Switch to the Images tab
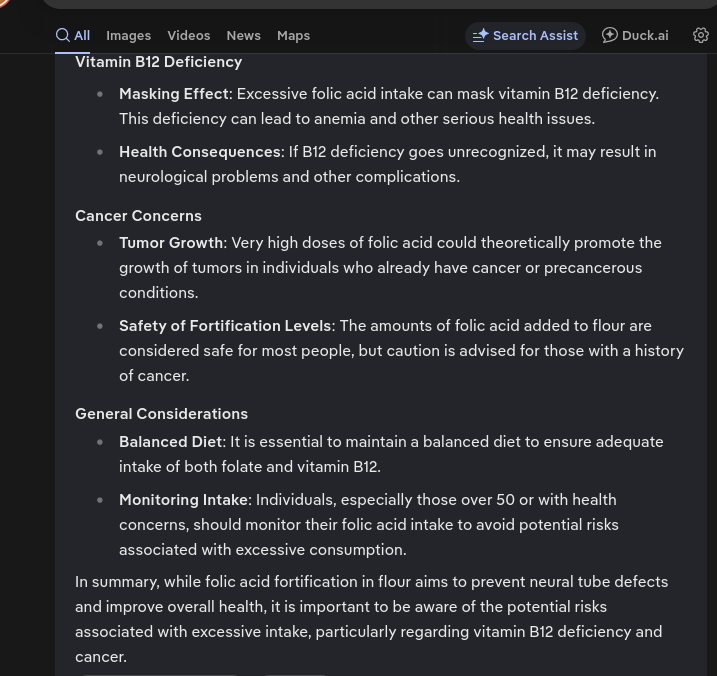 (128, 36)
